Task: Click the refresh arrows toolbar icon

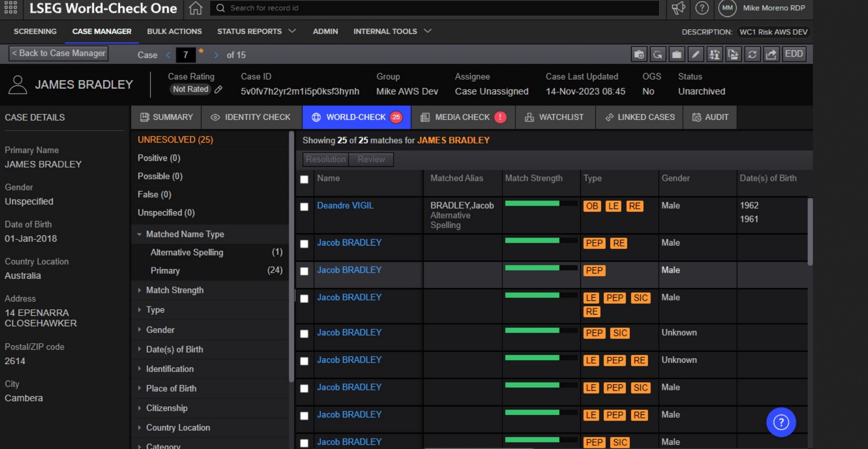Action: (752, 54)
